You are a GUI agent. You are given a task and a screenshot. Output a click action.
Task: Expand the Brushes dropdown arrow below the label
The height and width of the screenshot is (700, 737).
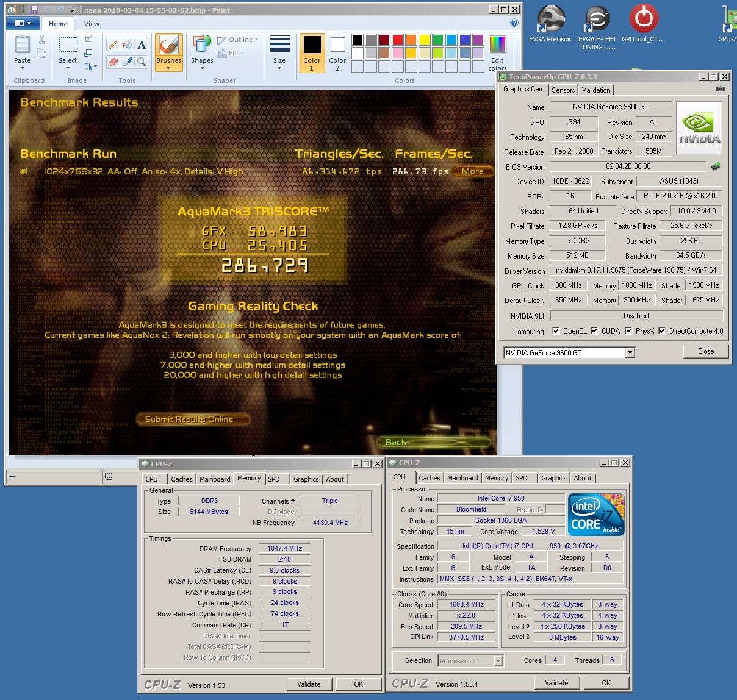(168, 68)
